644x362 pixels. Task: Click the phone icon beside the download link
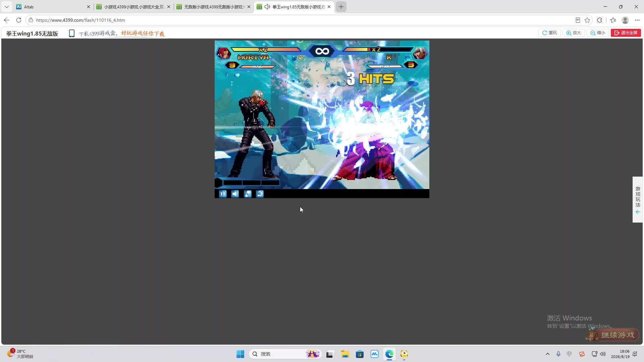[71, 34]
